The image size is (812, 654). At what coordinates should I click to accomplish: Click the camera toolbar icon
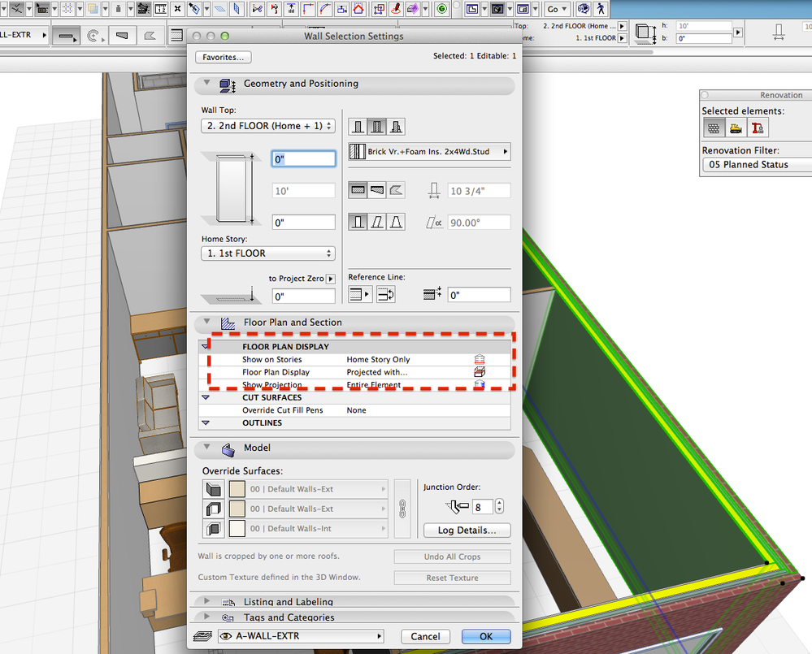click(x=144, y=8)
